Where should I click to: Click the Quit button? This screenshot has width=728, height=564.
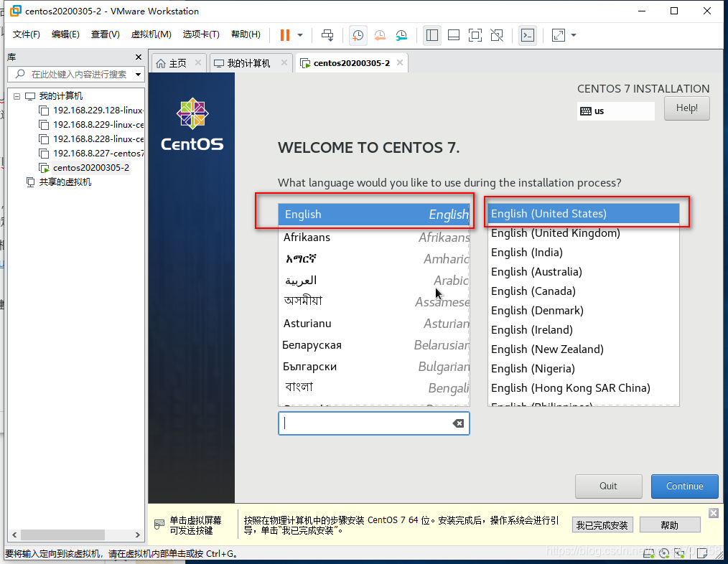click(x=608, y=486)
